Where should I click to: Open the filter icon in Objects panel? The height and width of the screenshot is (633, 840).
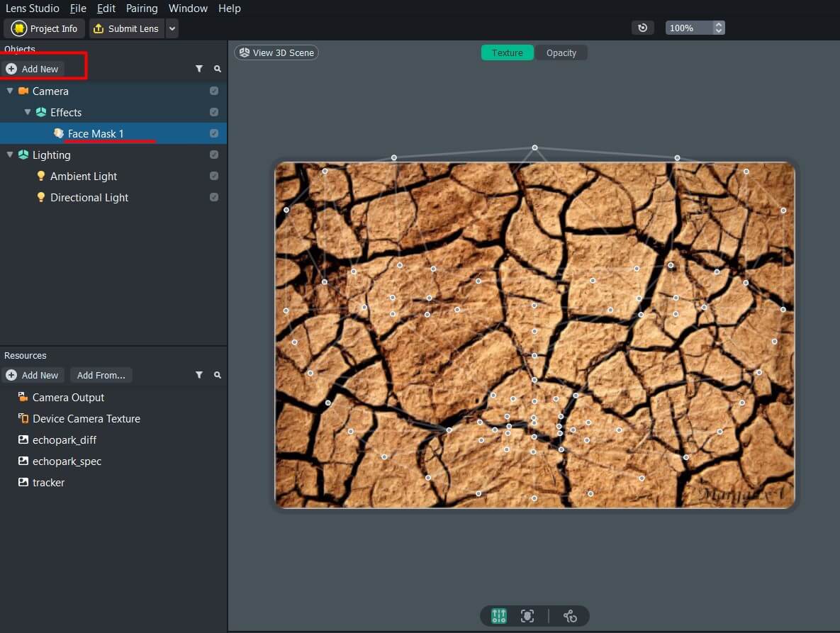tap(199, 69)
